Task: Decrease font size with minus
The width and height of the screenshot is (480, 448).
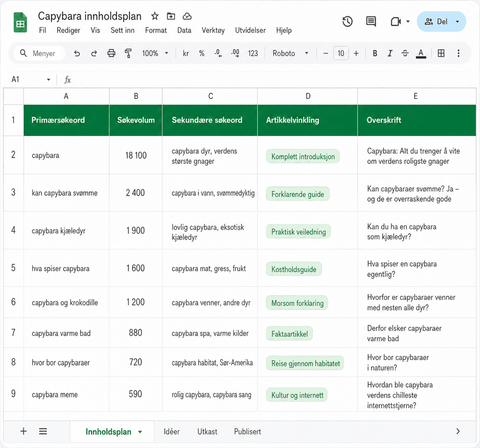Action: point(325,53)
